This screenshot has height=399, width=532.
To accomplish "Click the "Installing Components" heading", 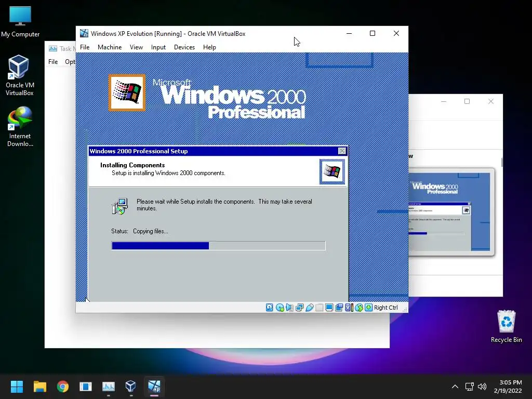I will point(132,165).
